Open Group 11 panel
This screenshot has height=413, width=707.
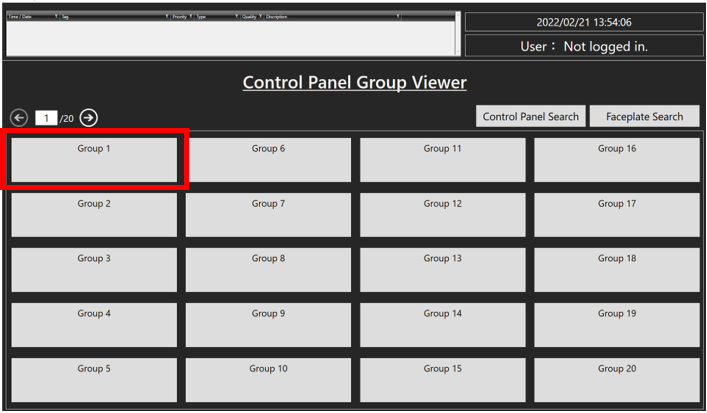coord(442,160)
